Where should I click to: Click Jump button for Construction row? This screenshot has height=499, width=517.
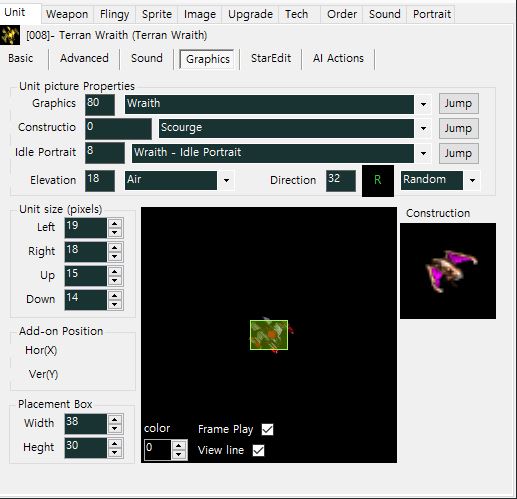click(x=458, y=128)
